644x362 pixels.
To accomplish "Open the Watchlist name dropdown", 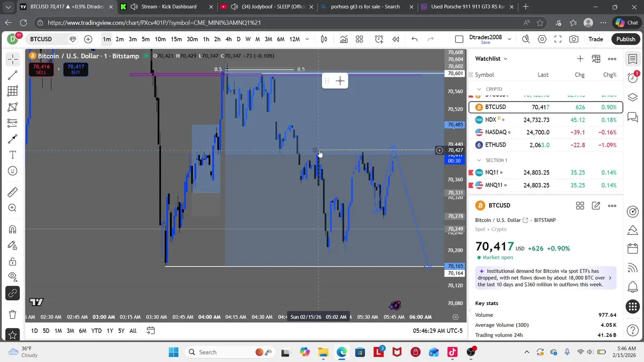I will tap(491, 59).
